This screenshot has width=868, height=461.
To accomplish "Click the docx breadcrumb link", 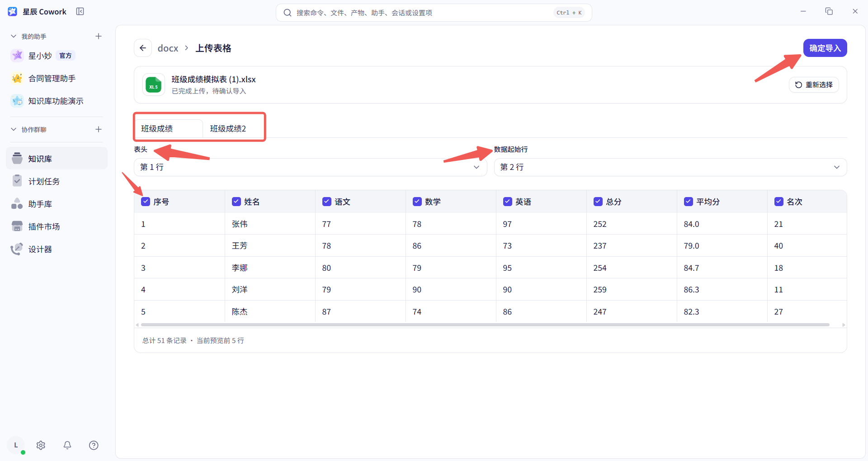I will pyautogui.click(x=168, y=48).
